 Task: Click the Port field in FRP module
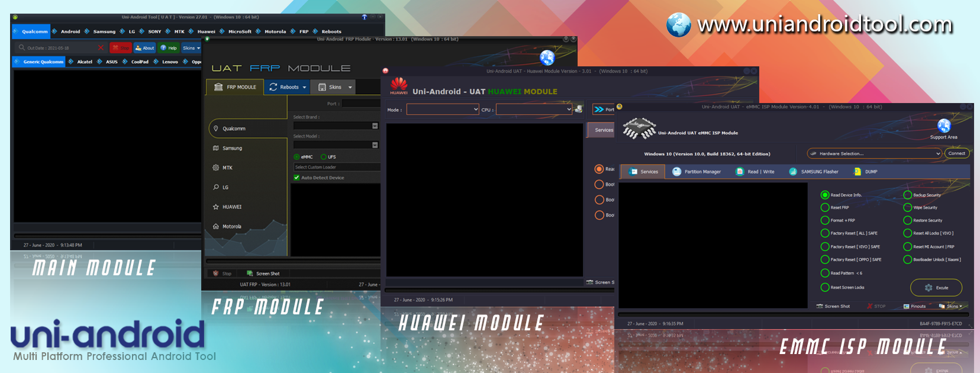(361, 104)
